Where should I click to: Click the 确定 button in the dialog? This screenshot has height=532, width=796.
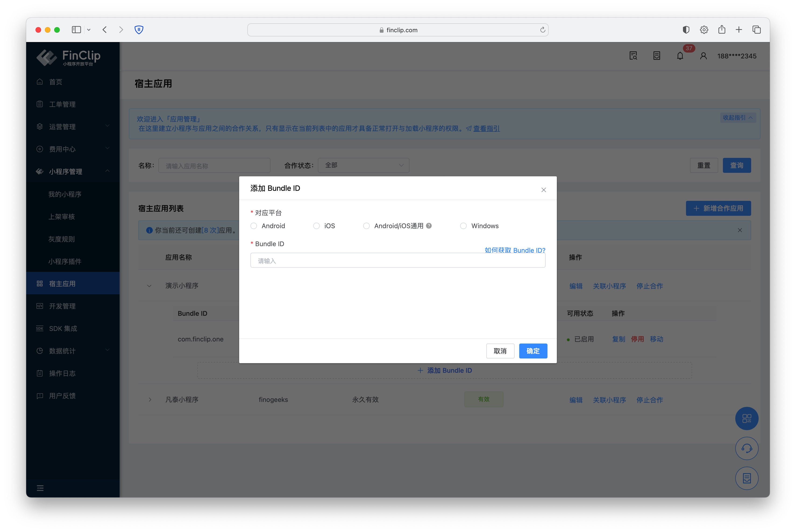pos(533,351)
